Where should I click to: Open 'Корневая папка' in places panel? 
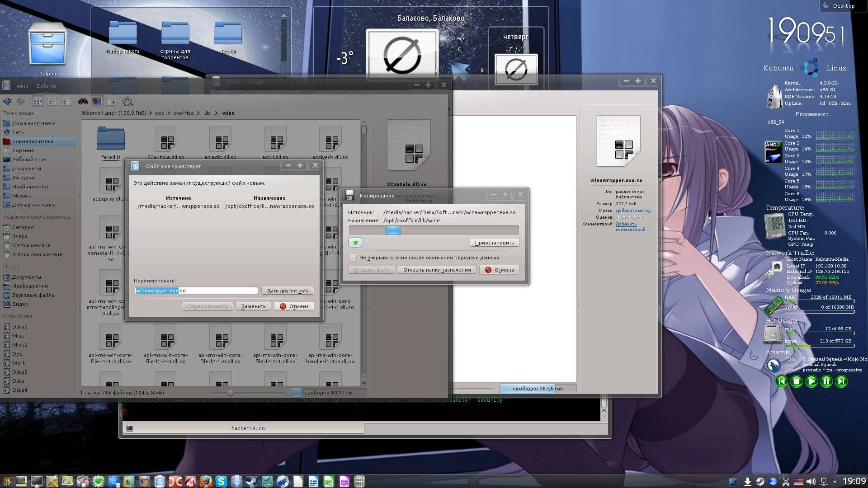point(39,141)
